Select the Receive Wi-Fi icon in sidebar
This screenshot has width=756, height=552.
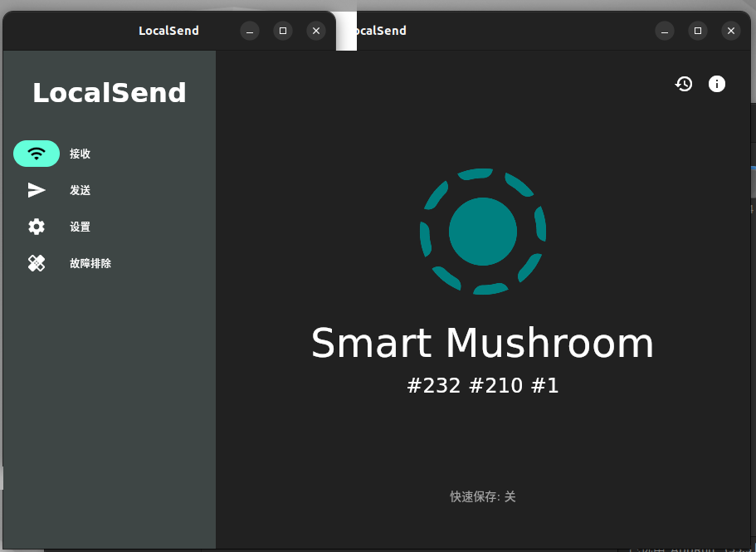pyautogui.click(x=37, y=154)
